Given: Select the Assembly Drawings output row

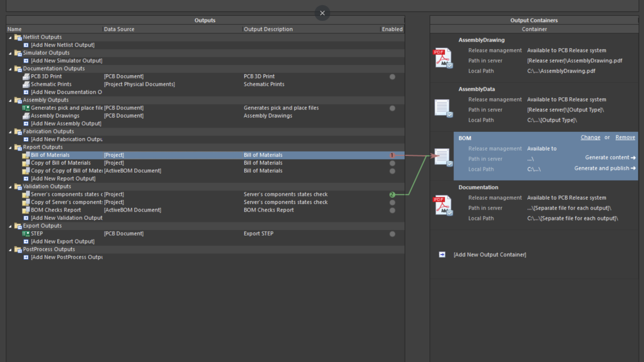Looking at the screenshot, I should [x=55, y=116].
